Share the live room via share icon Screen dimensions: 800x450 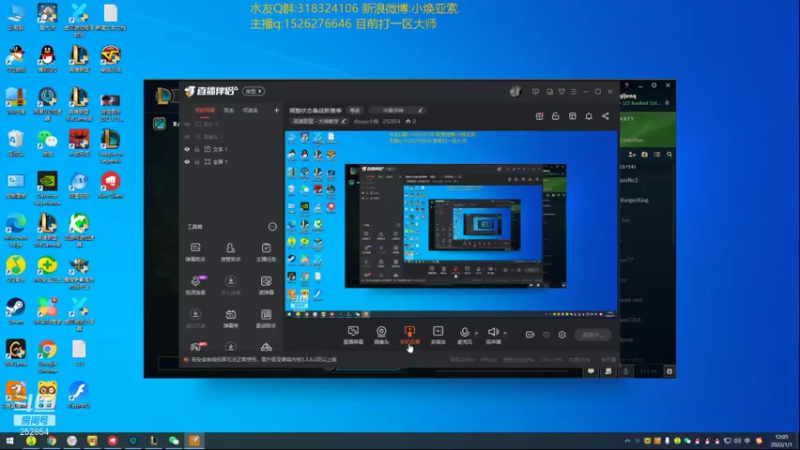click(x=606, y=116)
